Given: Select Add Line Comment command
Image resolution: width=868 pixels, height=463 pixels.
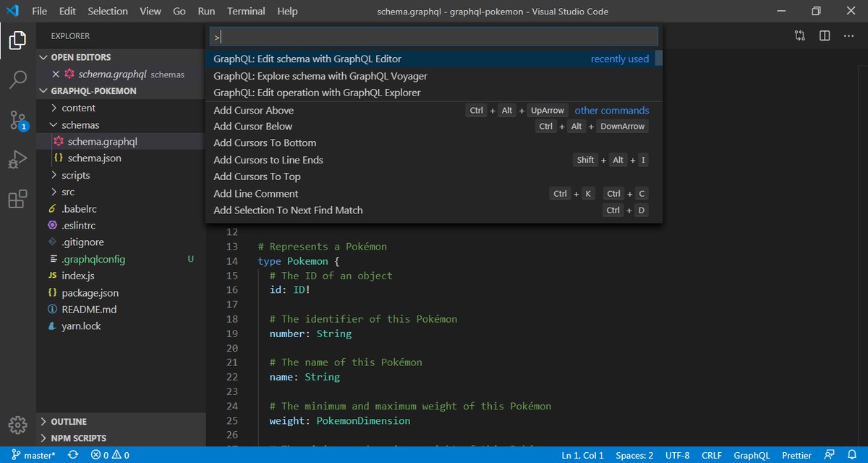Looking at the screenshot, I should [x=430, y=194].
